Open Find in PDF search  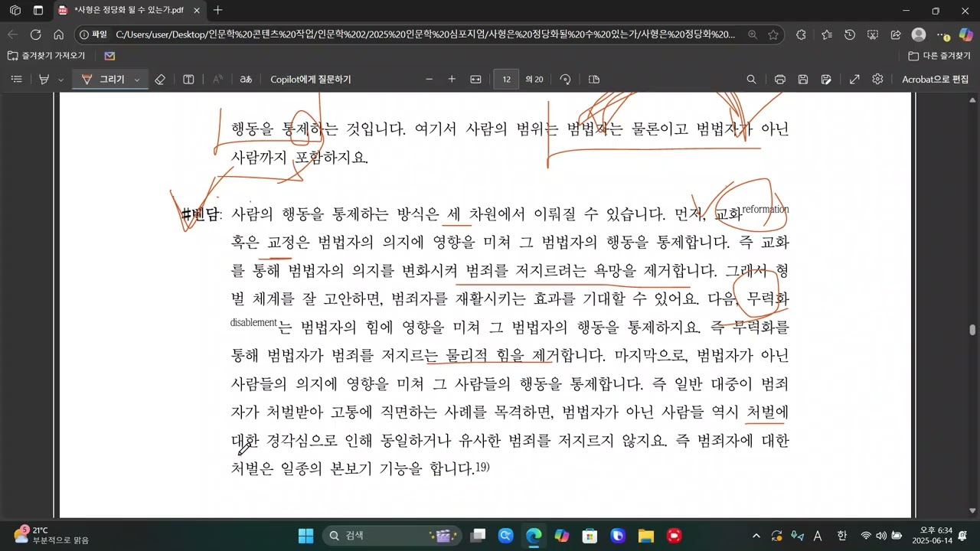751,80
